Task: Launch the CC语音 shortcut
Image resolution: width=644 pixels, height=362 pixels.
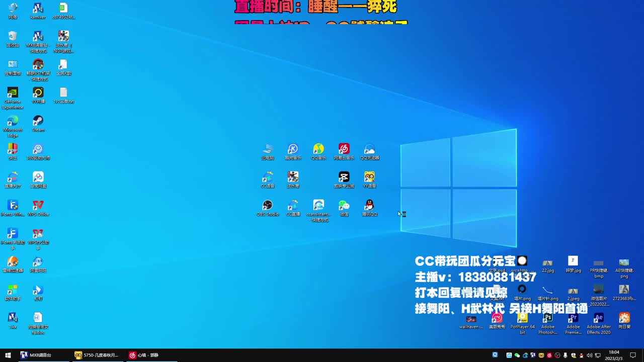Action: (x=268, y=180)
